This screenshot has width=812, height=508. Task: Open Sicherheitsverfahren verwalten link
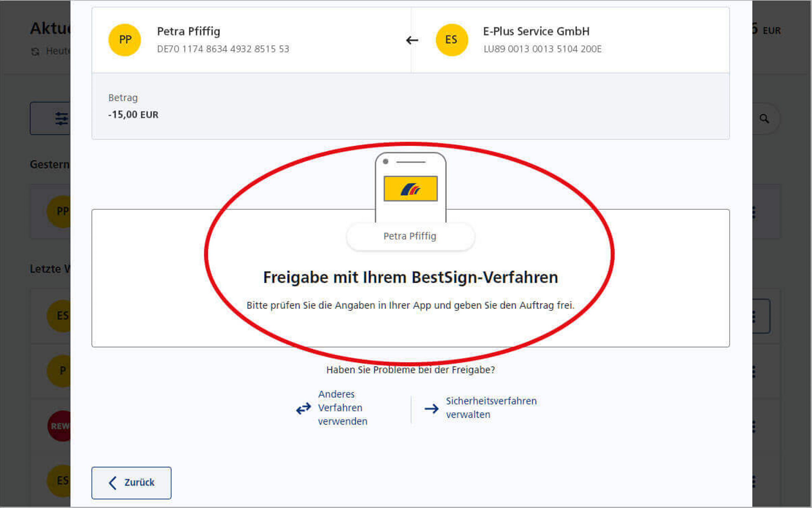coord(491,408)
